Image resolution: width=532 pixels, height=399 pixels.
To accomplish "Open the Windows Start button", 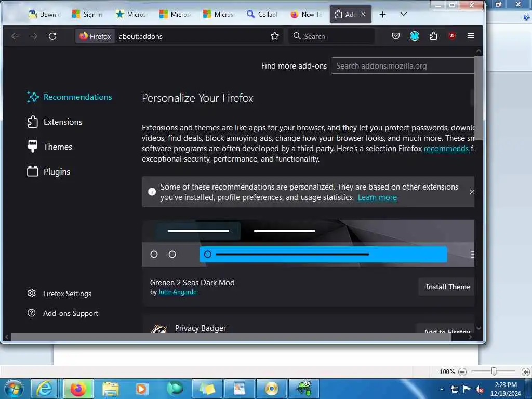I will (14, 389).
